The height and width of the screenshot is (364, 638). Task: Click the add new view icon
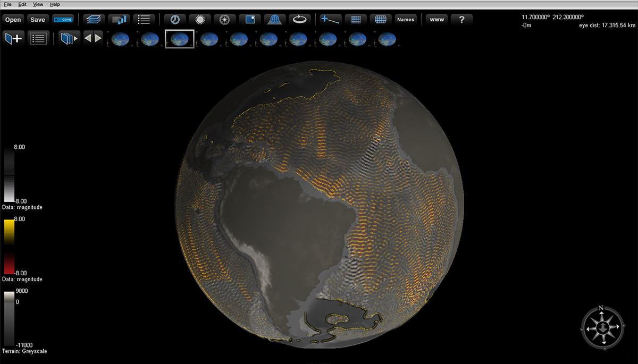click(x=13, y=38)
